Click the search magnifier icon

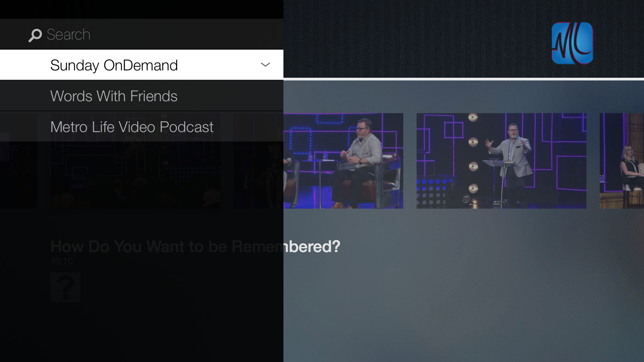35,35
